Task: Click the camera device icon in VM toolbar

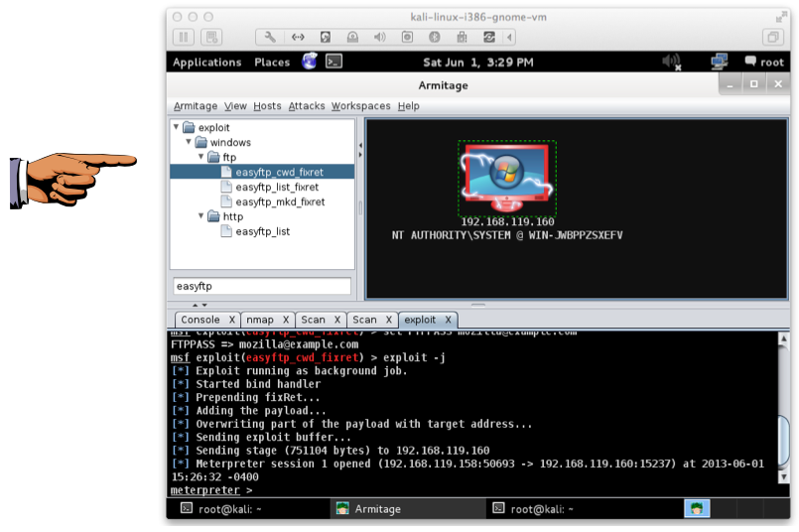Action: point(407,37)
